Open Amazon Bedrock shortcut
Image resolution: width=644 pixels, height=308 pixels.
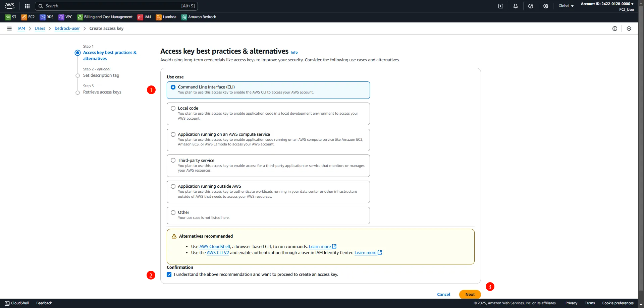click(x=199, y=17)
